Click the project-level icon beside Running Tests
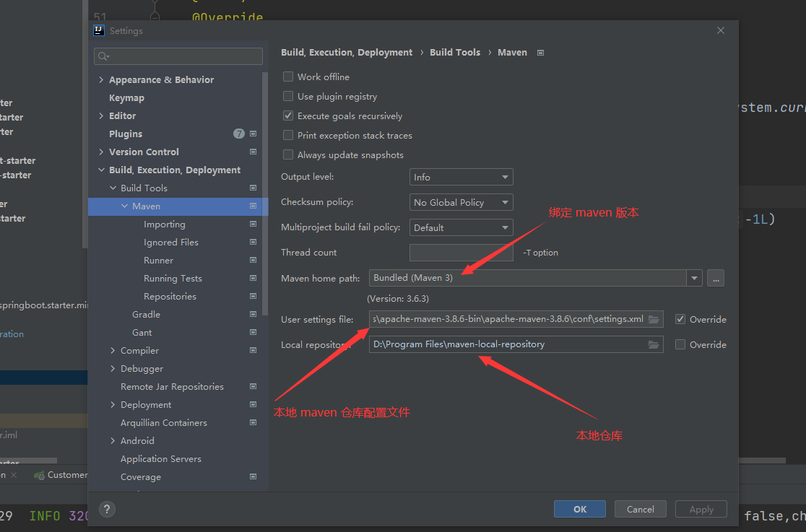The height and width of the screenshot is (532, 806). point(253,278)
